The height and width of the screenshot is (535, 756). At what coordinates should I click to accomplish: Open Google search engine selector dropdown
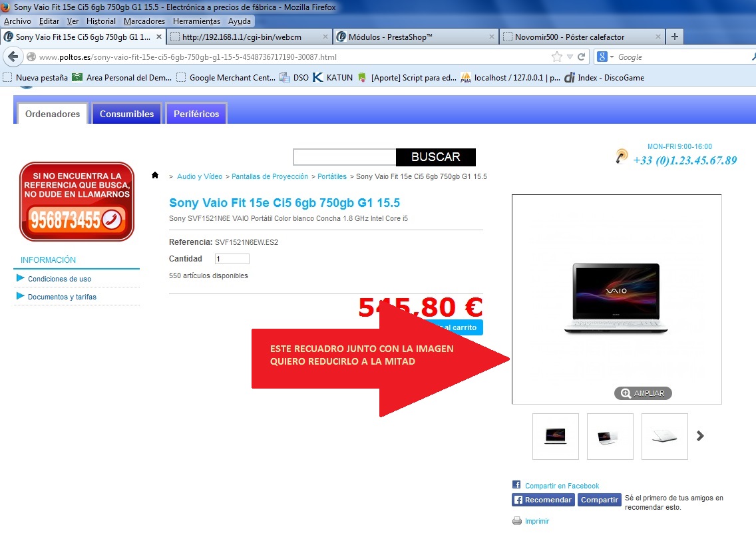coord(605,57)
